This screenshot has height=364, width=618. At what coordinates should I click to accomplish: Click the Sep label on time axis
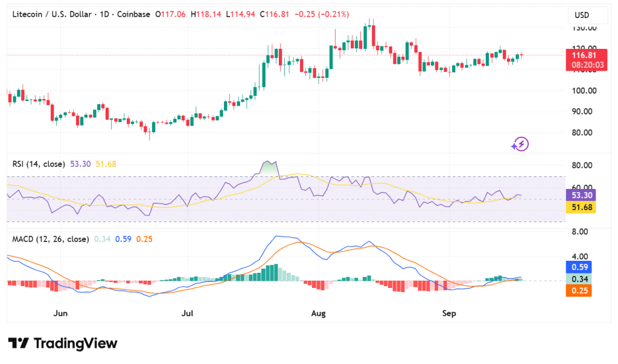tap(449, 313)
